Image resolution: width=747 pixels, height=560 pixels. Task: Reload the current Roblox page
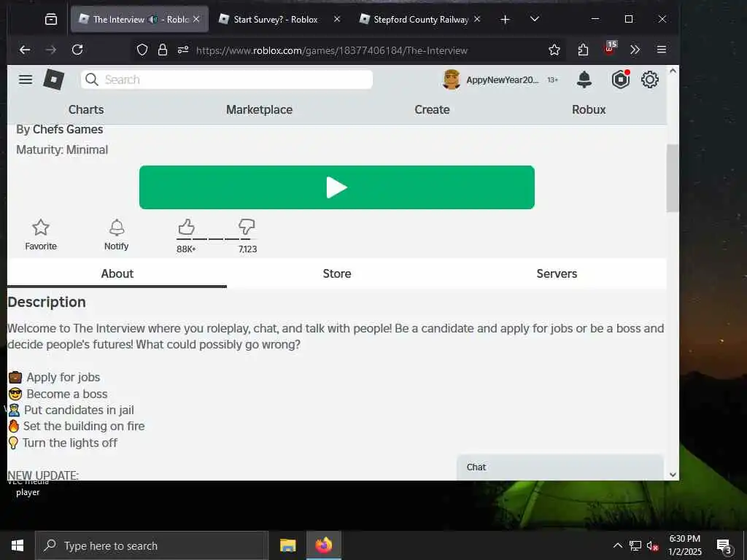77,50
